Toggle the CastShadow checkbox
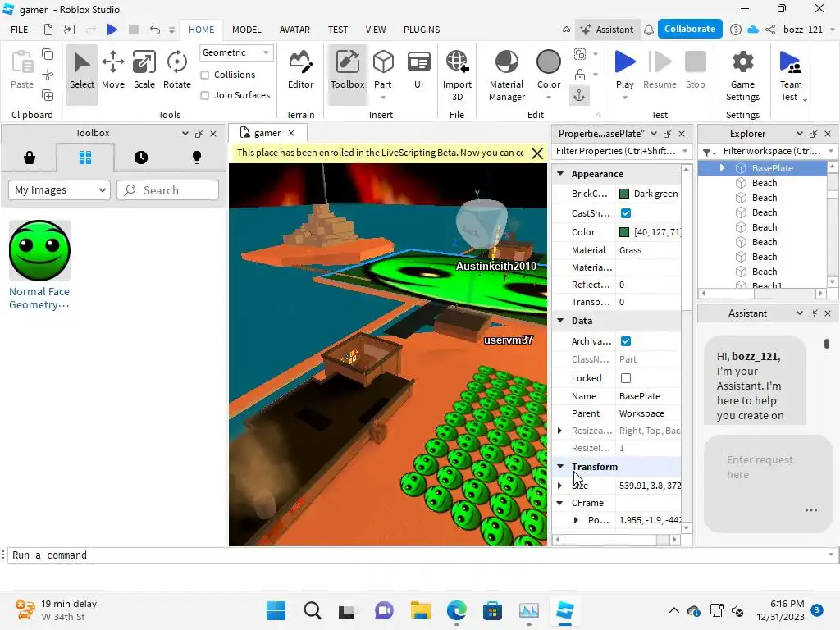The image size is (840, 630). click(x=626, y=213)
